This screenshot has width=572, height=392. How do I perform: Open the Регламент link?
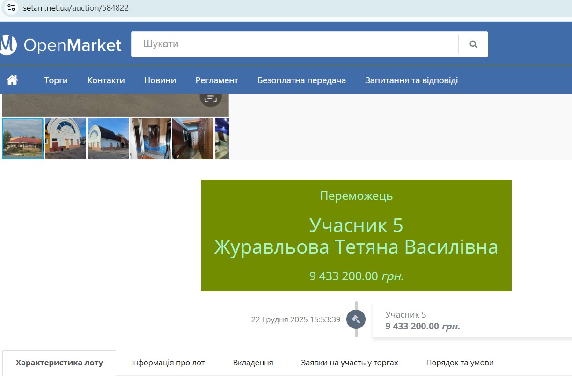(217, 80)
